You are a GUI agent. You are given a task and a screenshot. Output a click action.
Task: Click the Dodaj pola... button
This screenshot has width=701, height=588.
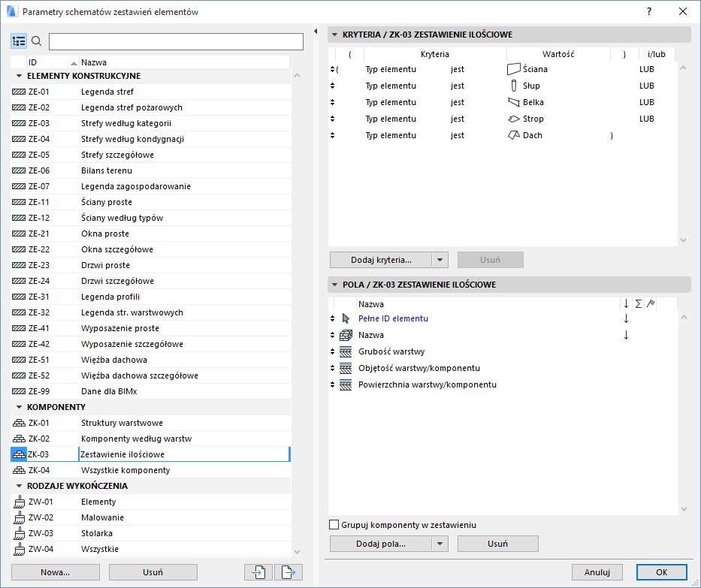click(x=381, y=544)
